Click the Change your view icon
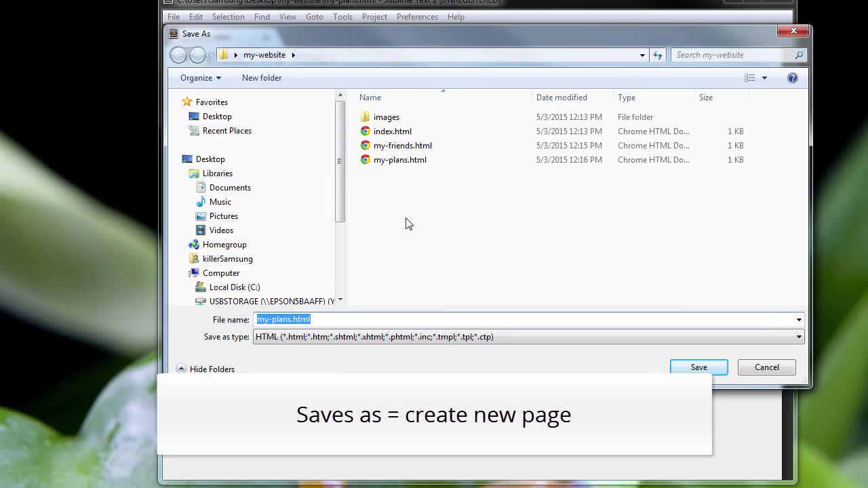868x488 pixels. [750, 78]
